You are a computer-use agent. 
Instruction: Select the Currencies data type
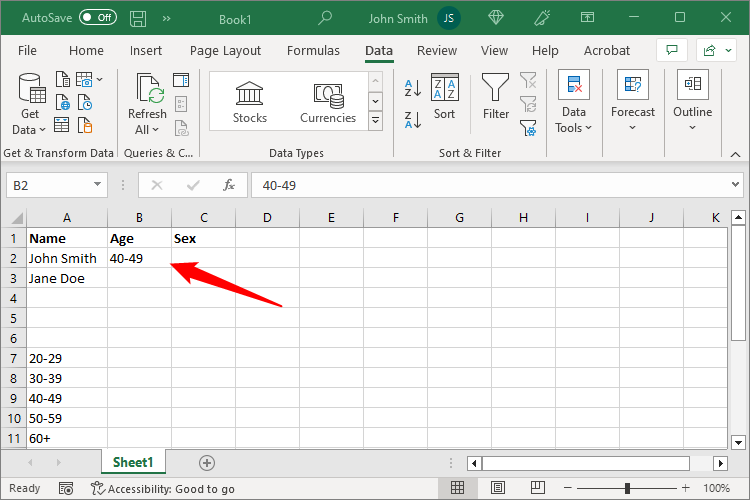click(328, 102)
